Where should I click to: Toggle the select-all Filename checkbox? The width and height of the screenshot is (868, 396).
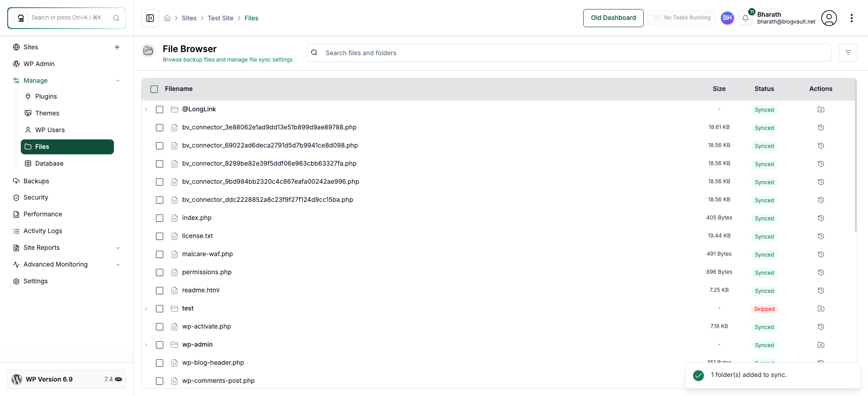click(154, 89)
